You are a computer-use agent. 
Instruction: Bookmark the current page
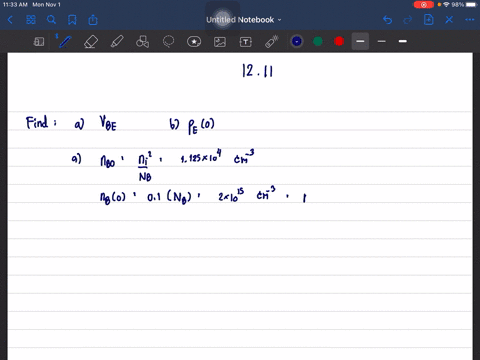point(72,20)
